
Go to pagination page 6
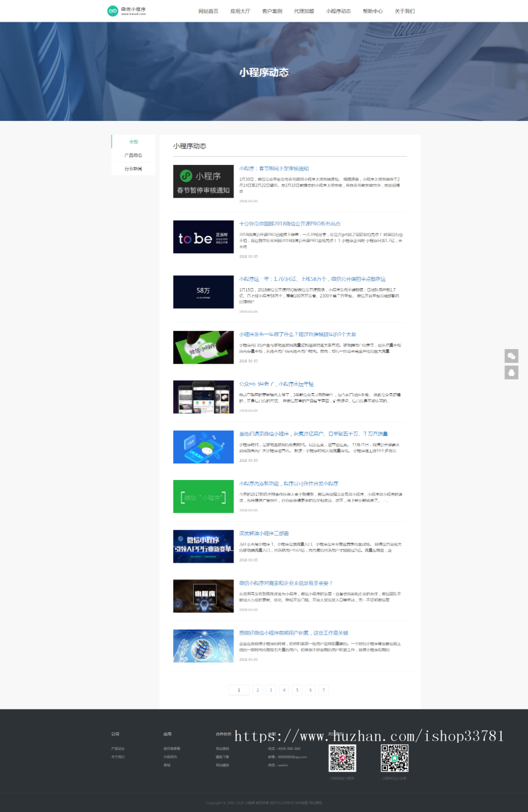tap(310, 690)
